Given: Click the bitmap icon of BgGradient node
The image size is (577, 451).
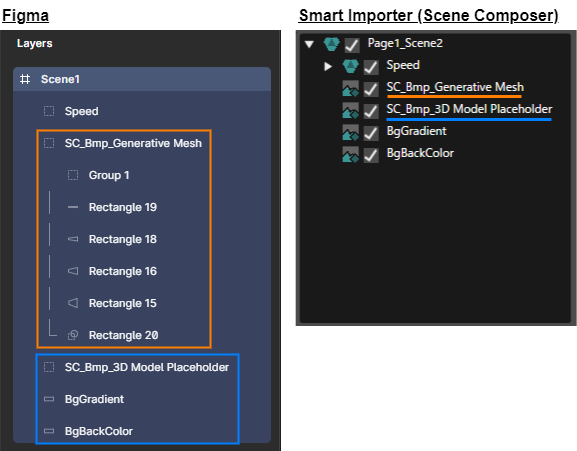Looking at the screenshot, I should [x=350, y=133].
